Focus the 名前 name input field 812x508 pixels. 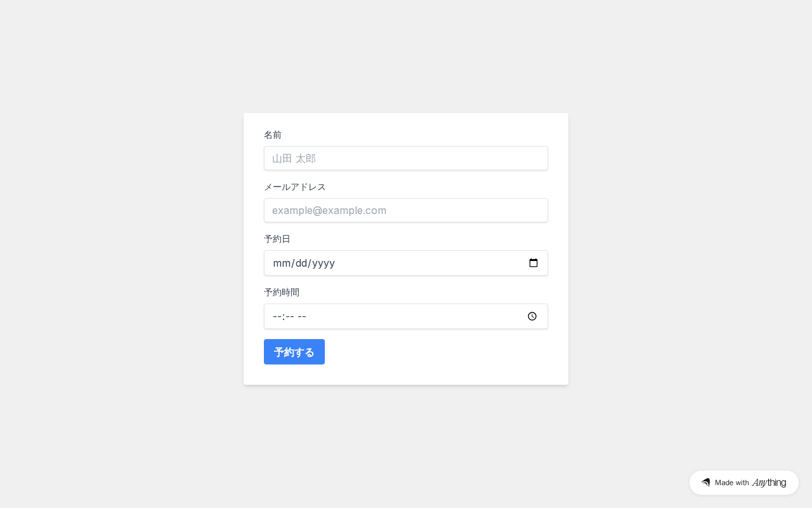point(406,158)
